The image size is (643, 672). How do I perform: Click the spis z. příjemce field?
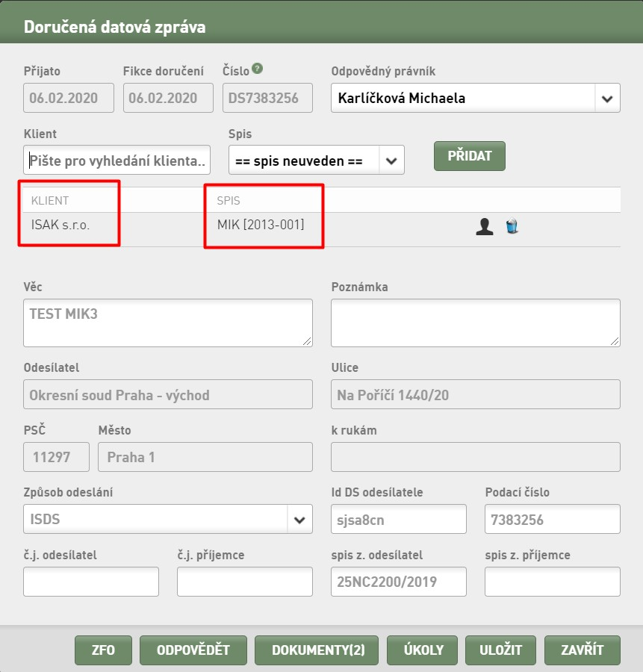click(553, 582)
